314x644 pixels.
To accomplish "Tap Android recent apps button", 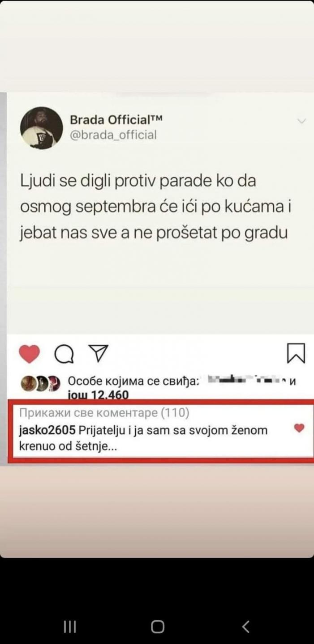I will (x=70, y=627).
